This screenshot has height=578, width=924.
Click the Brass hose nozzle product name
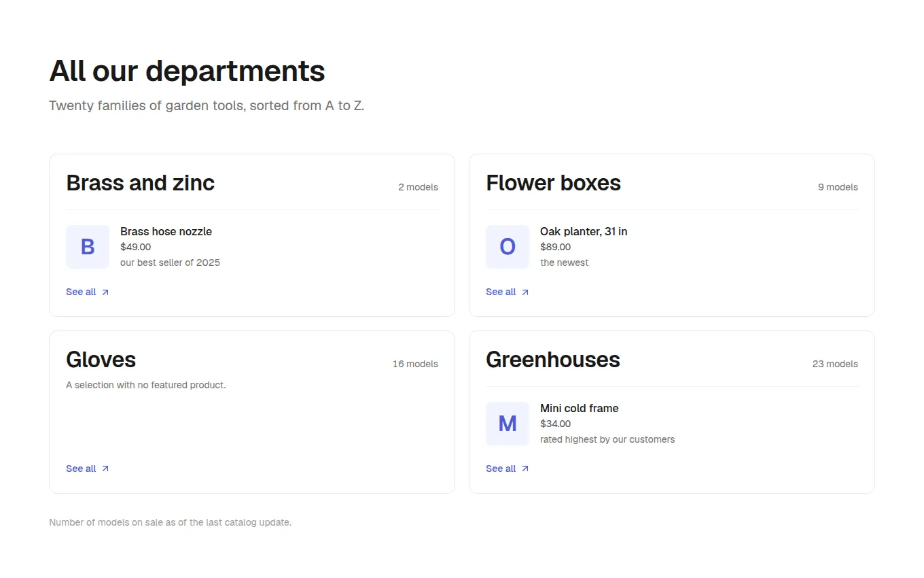[166, 231]
